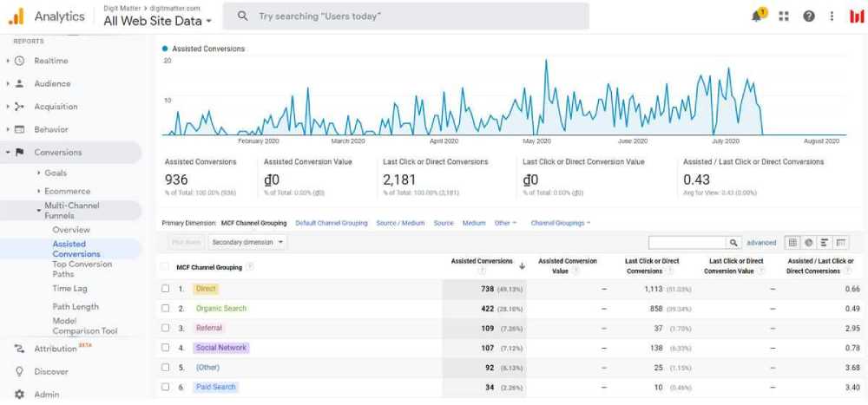Check the (Other) row checkbox
The width and height of the screenshot is (868, 405).
[x=165, y=367]
